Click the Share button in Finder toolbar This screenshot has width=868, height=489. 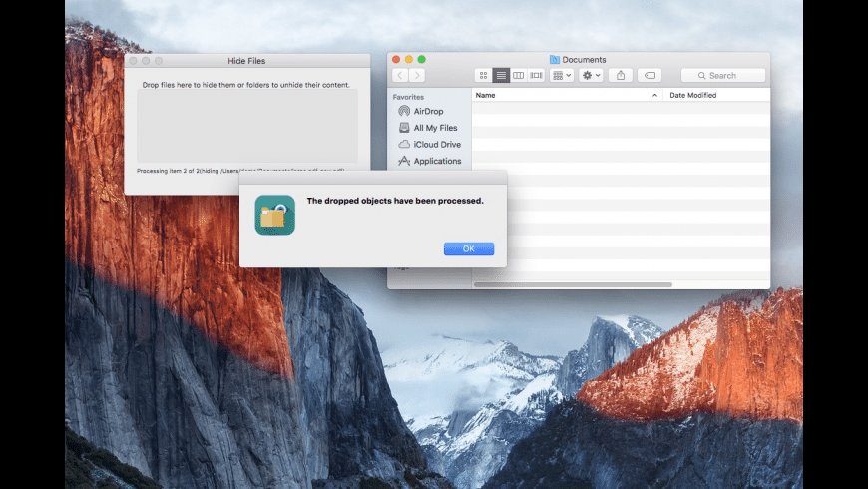(x=621, y=75)
